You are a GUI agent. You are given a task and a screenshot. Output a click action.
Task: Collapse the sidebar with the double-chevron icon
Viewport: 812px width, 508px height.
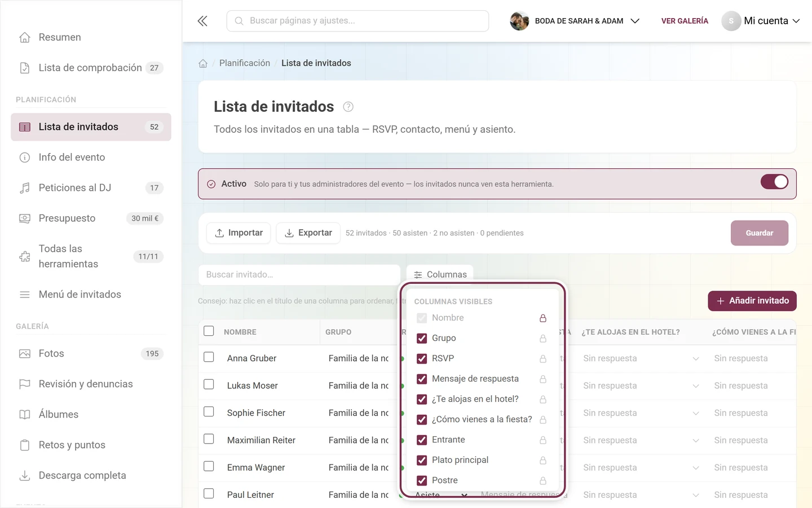pyautogui.click(x=202, y=21)
